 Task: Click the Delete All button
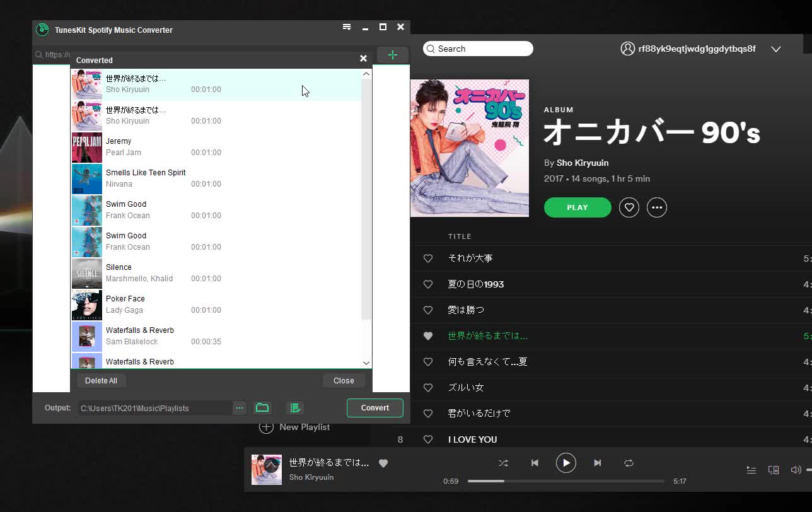pos(101,380)
